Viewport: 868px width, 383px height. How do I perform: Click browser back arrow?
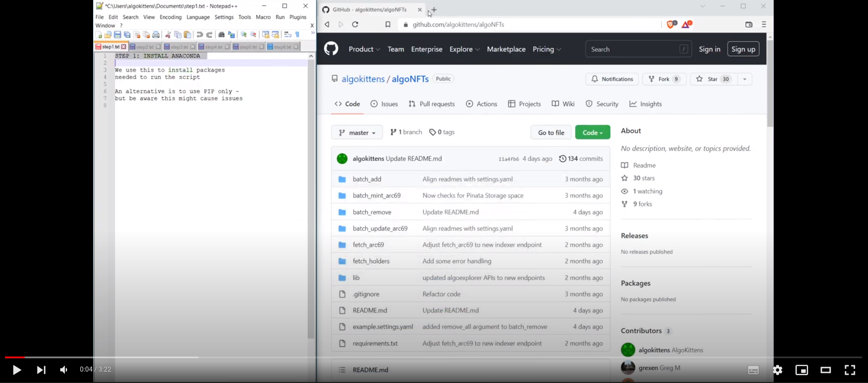point(327,25)
